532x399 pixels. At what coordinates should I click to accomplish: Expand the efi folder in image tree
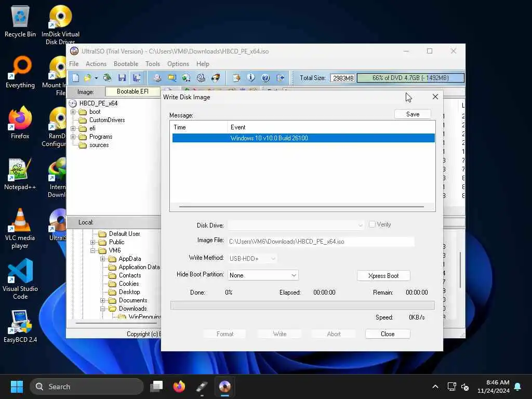click(73, 129)
